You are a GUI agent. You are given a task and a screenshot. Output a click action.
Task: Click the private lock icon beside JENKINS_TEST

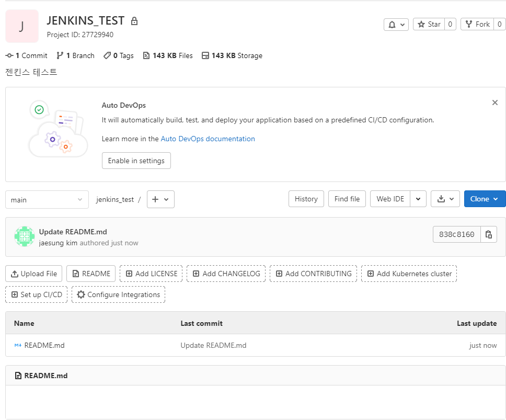click(x=134, y=21)
